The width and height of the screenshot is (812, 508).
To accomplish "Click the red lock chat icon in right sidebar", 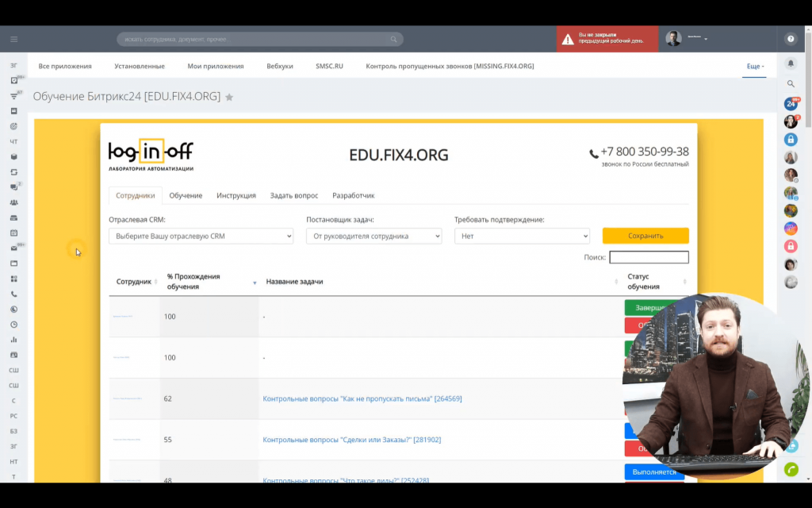I will click(x=791, y=246).
